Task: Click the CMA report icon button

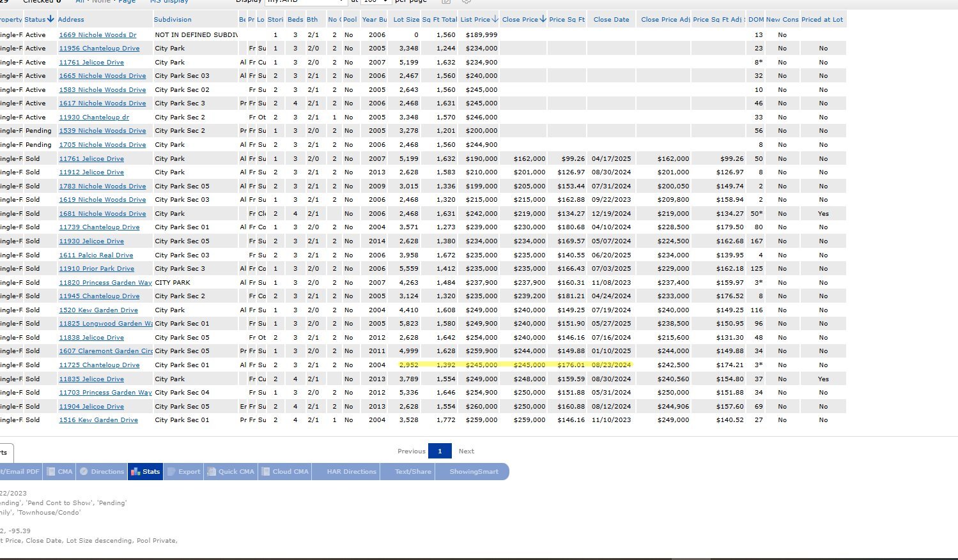Action: tap(59, 472)
